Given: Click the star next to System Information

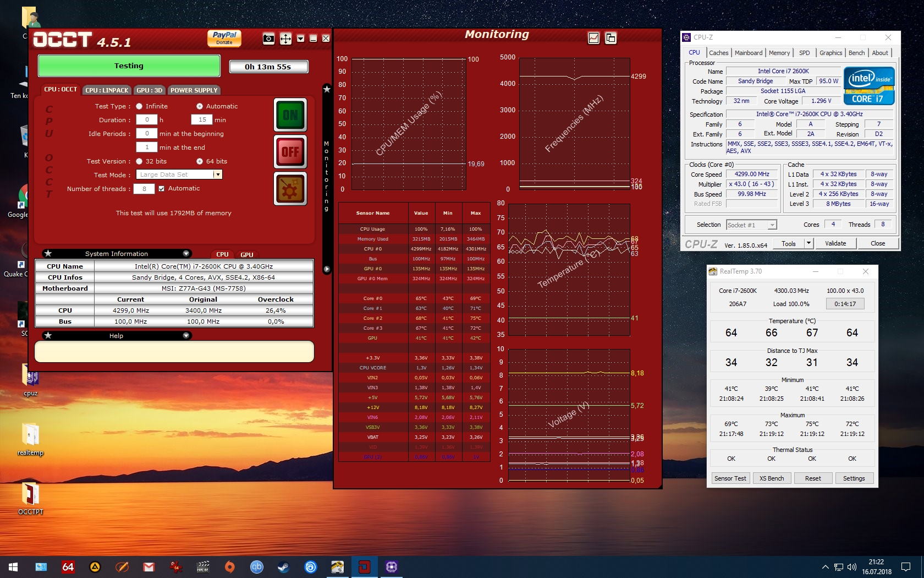Looking at the screenshot, I should (48, 254).
